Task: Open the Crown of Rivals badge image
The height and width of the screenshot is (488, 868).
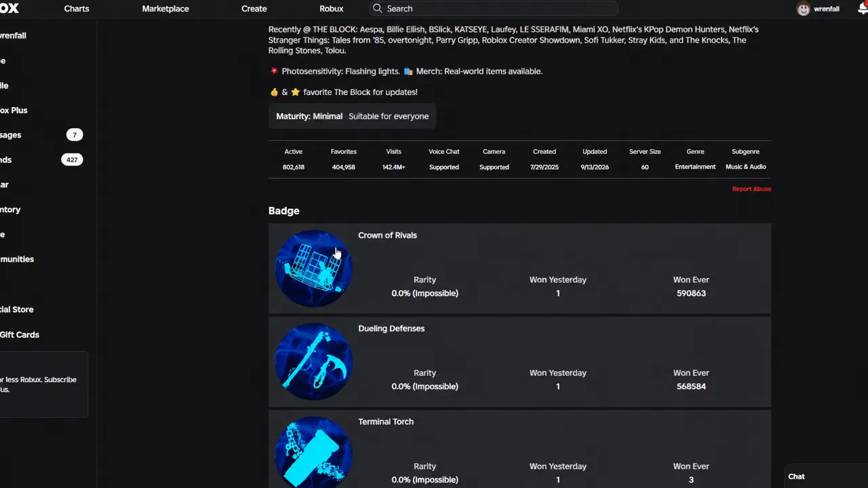Action: coord(313,268)
